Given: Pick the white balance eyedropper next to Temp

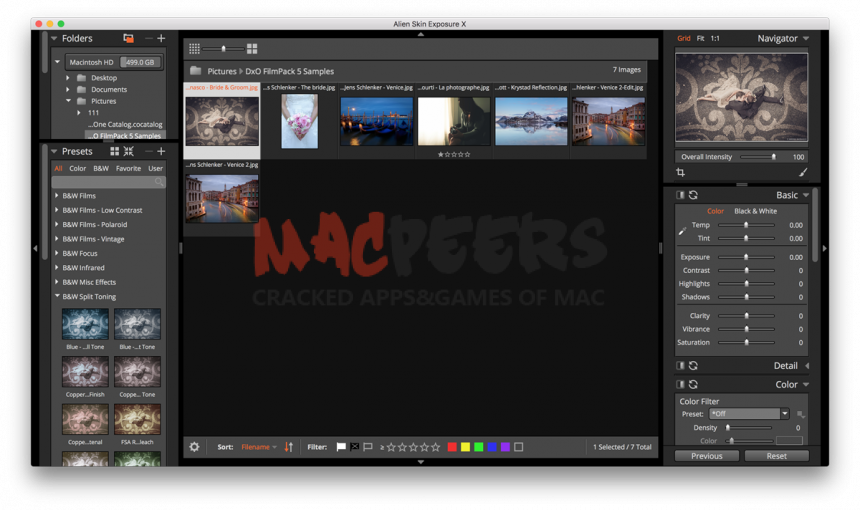Looking at the screenshot, I should 682,231.
